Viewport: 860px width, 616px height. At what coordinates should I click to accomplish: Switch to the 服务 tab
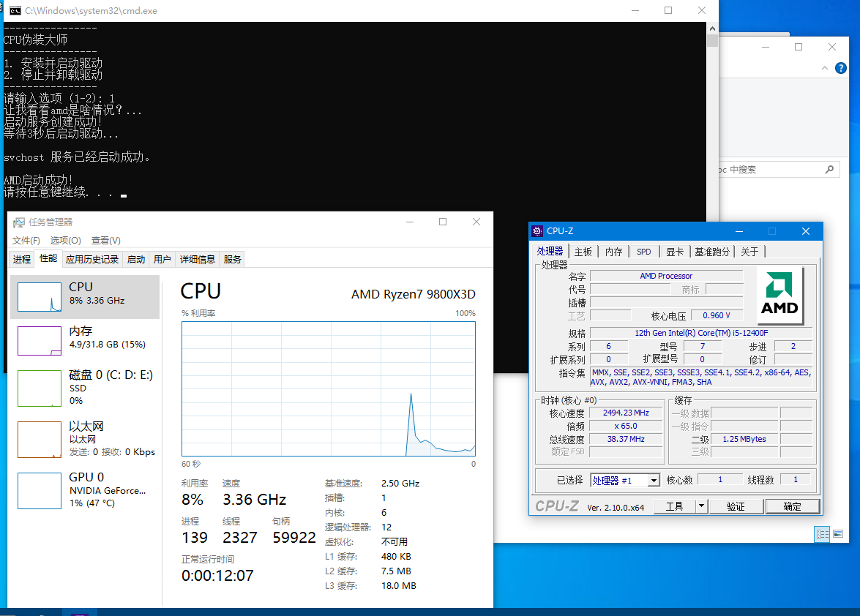(233, 259)
